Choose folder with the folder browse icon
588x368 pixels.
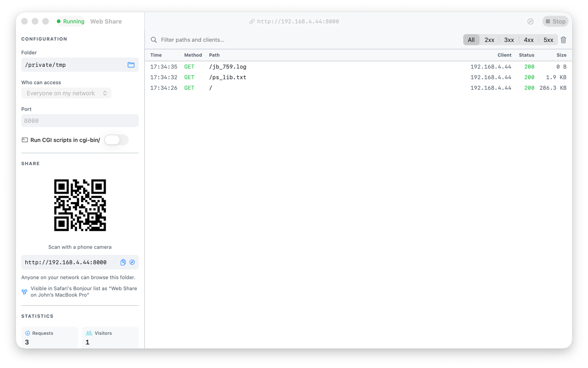[131, 65]
